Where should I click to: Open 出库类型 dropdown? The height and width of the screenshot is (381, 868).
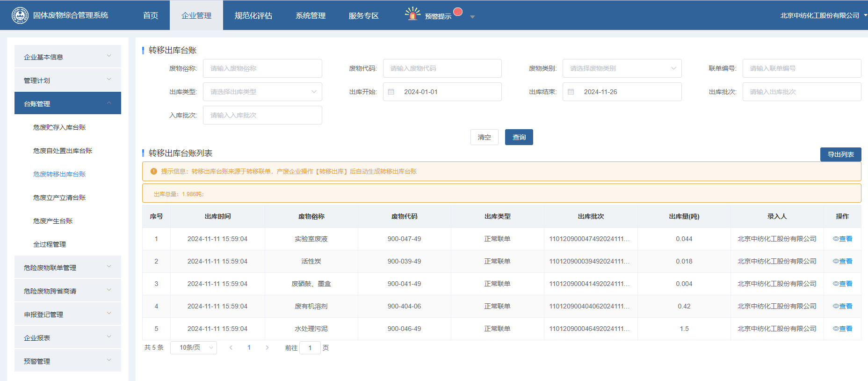(x=262, y=92)
